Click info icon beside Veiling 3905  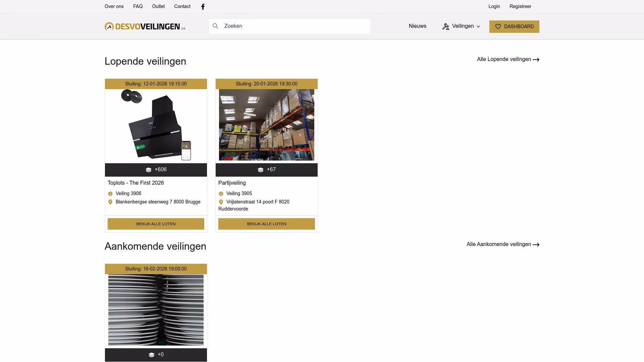(221, 194)
